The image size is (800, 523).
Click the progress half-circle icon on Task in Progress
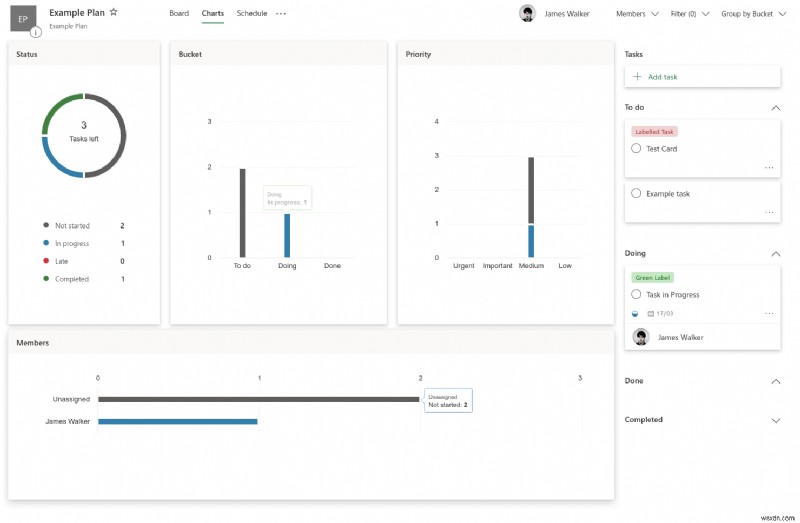tap(635, 314)
